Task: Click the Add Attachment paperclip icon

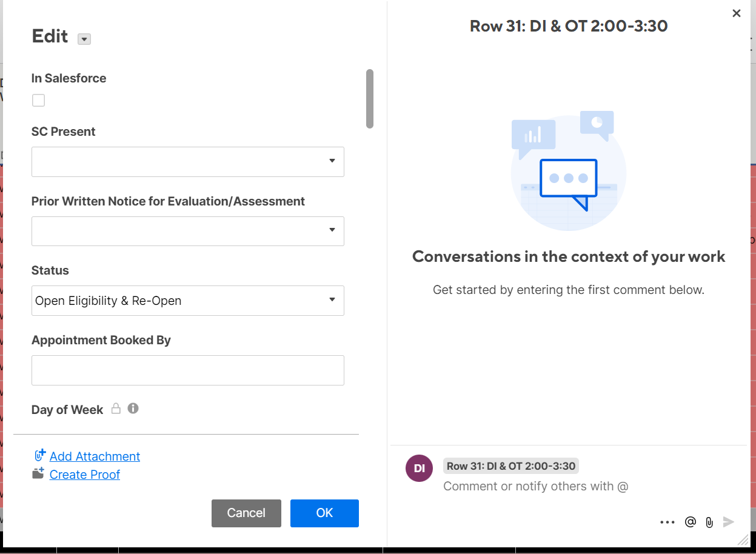Action: [x=39, y=455]
